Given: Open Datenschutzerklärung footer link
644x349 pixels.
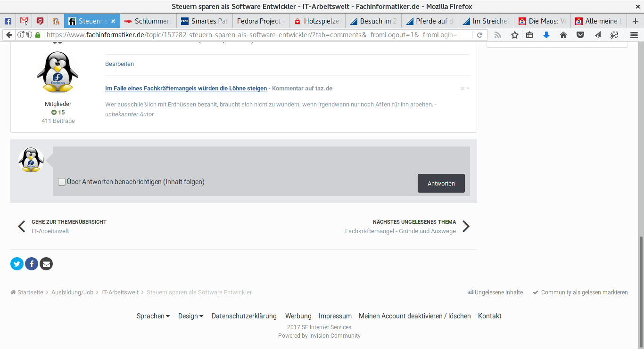Looking at the screenshot, I should click(x=244, y=316).
